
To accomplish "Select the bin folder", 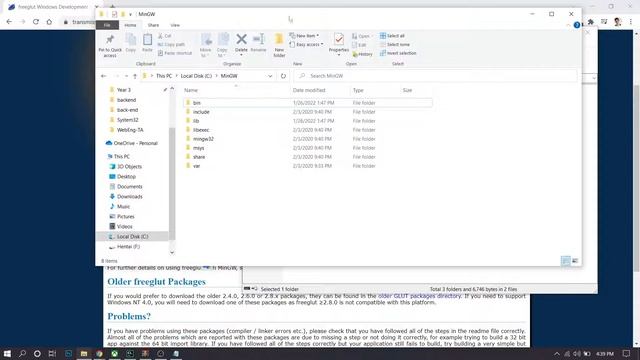I will 308,103.
